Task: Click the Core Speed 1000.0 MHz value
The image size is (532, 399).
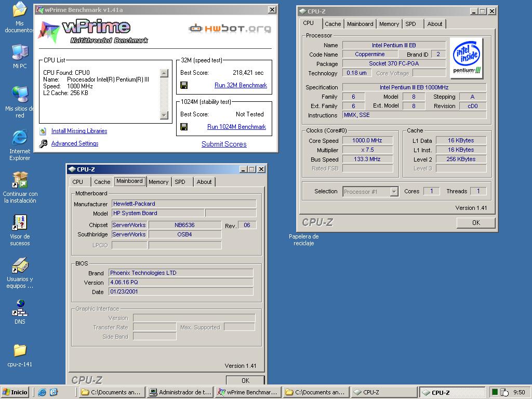Action: (367, 140)
